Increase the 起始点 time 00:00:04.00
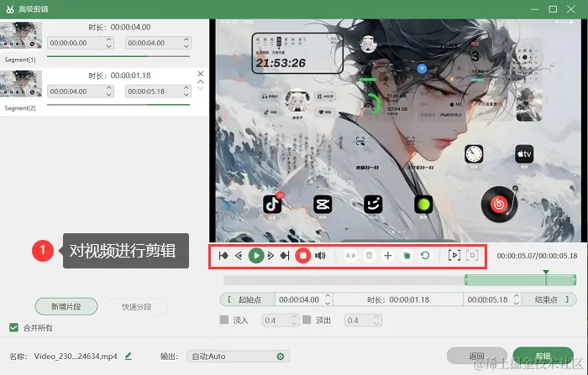This screenshot has height=375, width=588. point(328,296)
